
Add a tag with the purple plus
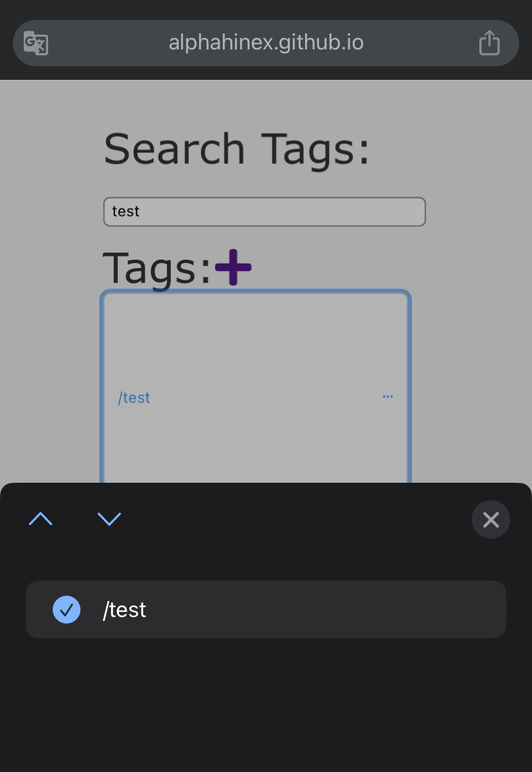(x=233, y=267)
